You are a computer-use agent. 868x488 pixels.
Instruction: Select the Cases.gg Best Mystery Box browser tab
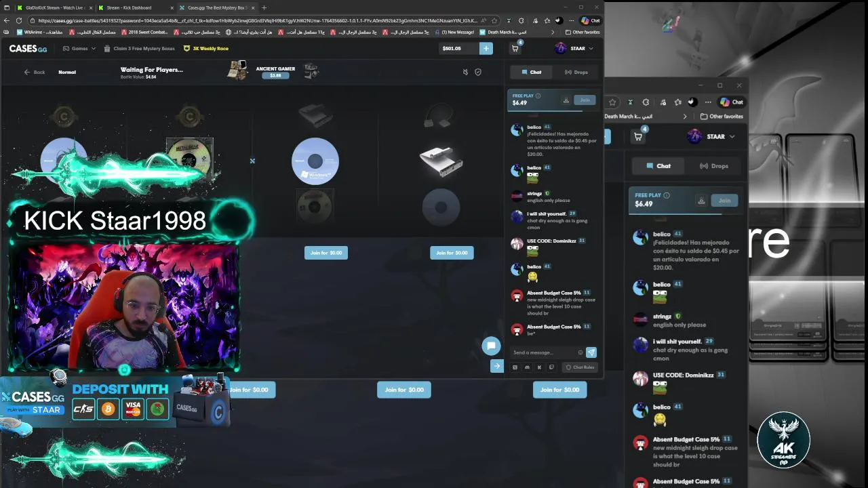point(217,7)
